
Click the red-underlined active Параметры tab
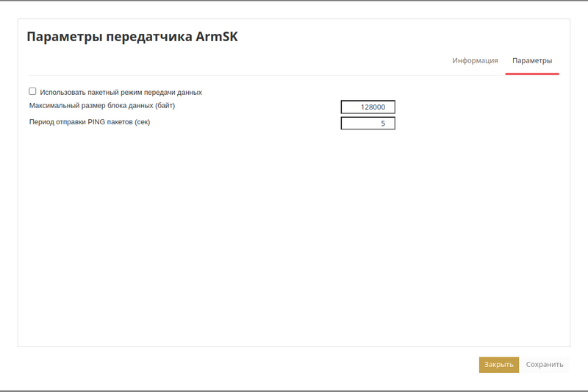tap(532, 60)
